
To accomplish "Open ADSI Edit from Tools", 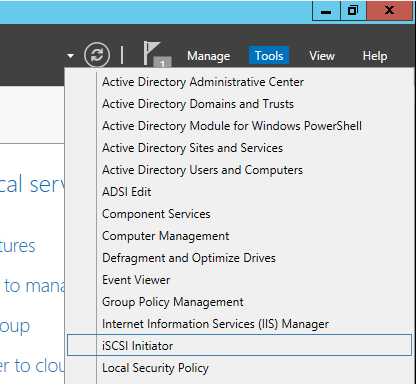I will pos(239,192).
